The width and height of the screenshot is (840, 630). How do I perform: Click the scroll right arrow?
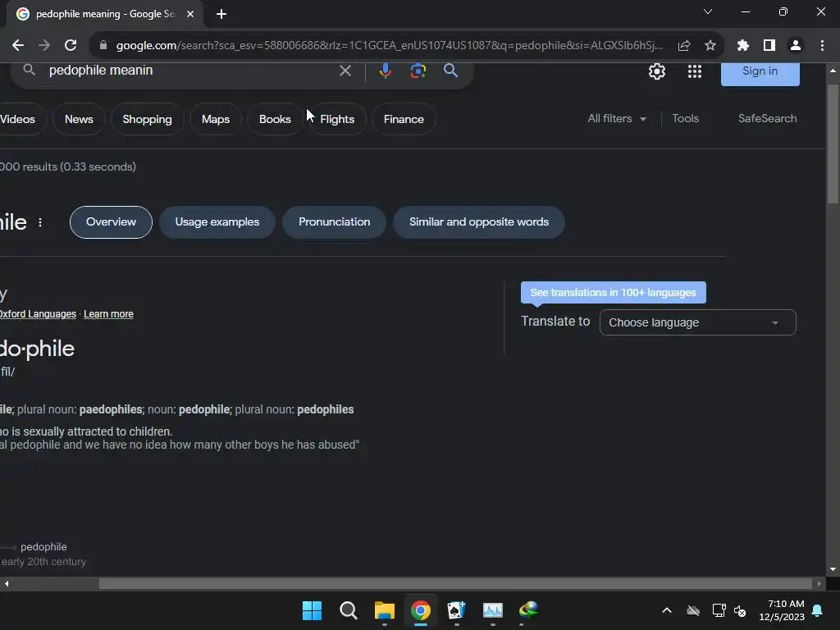(x=819, y=583)
